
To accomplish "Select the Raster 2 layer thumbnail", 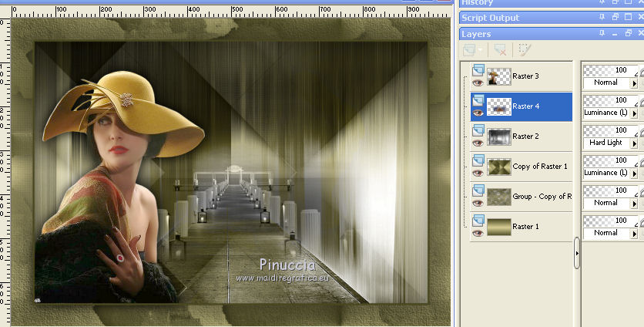I will point(499,137).
